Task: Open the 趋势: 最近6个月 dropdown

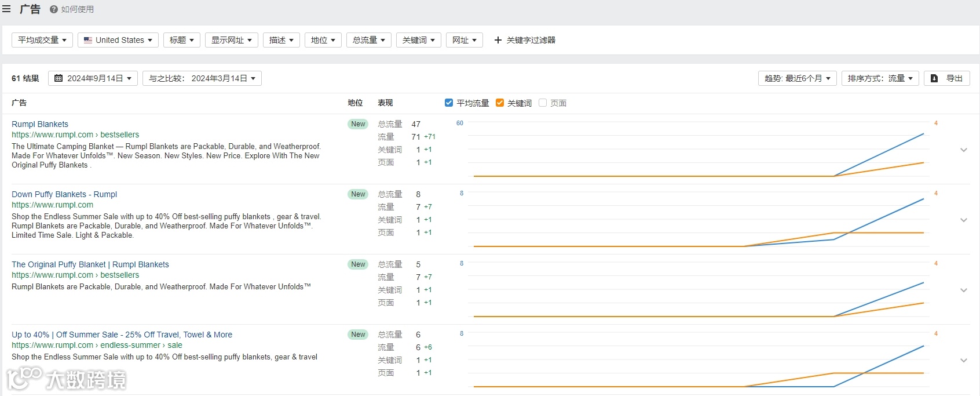Action: point(798,78)
